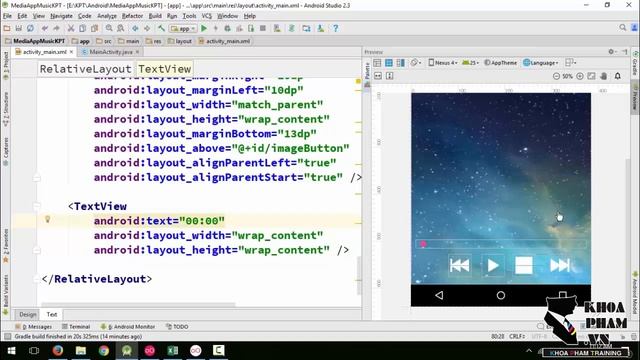
Task: Click the Debug app bug icon
Action: tap(227, 28)
